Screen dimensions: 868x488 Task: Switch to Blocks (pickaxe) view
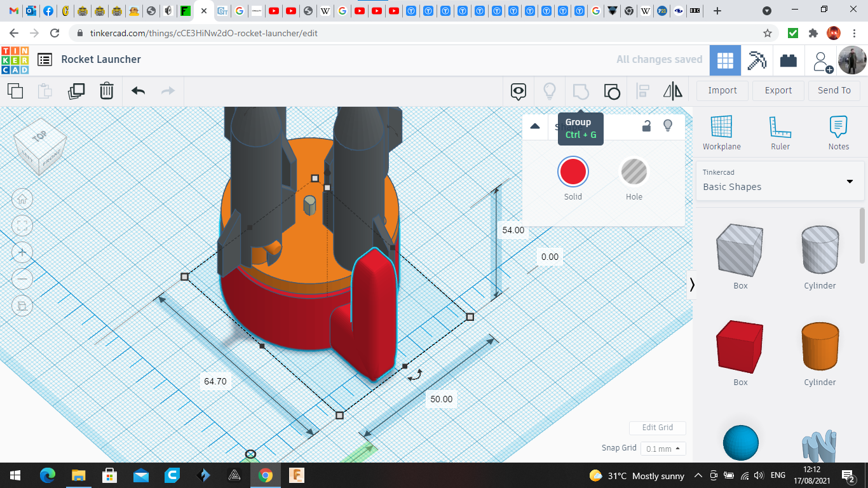[x=756, y=60]
